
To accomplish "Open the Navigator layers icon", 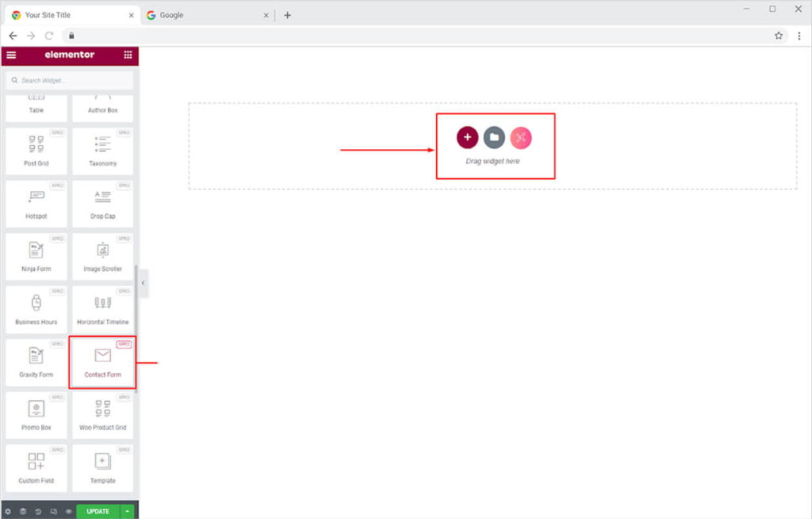I will [23, 511].
